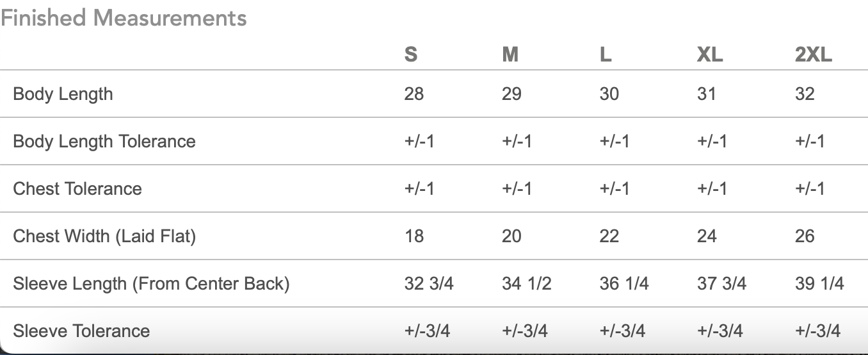
Task: Click the L size column header
Action: coord(605,55)
